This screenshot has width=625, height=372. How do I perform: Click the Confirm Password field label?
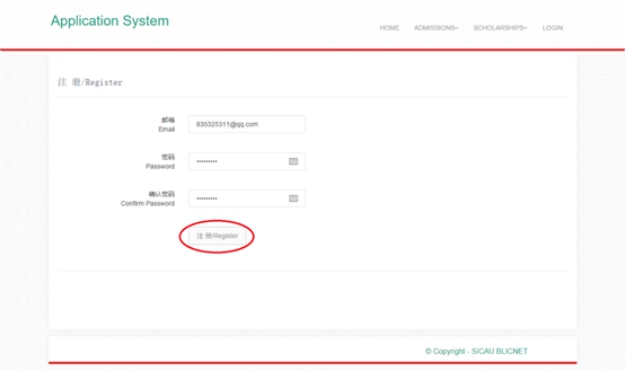click(148, 203)
